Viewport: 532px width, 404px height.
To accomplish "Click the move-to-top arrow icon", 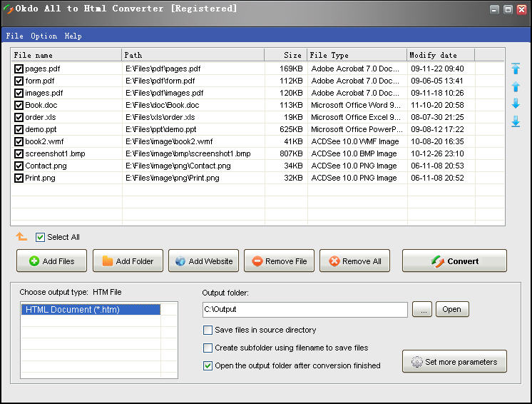I will pos(516,69).
